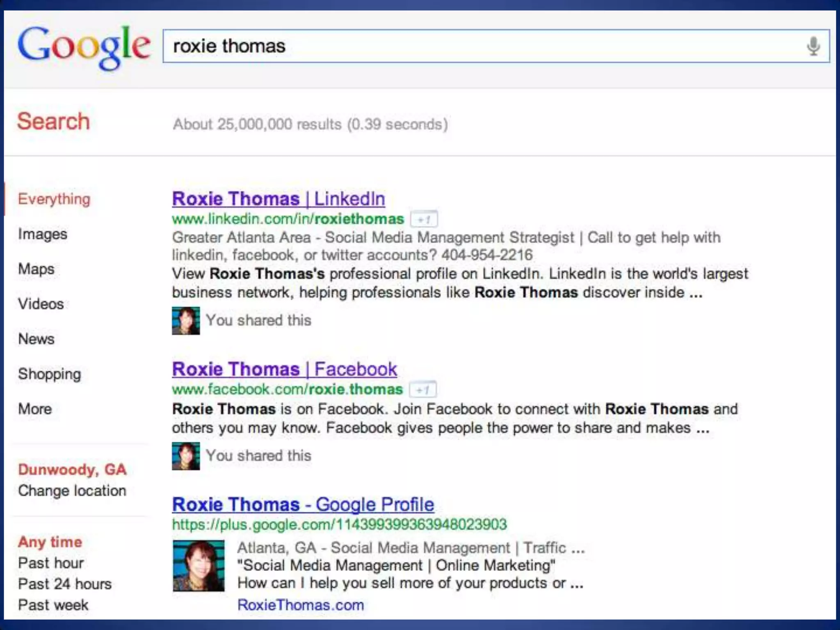Click into the search box with roxie thomas
The height and width of the screenshot is (630, 840).
click(472, 46)
